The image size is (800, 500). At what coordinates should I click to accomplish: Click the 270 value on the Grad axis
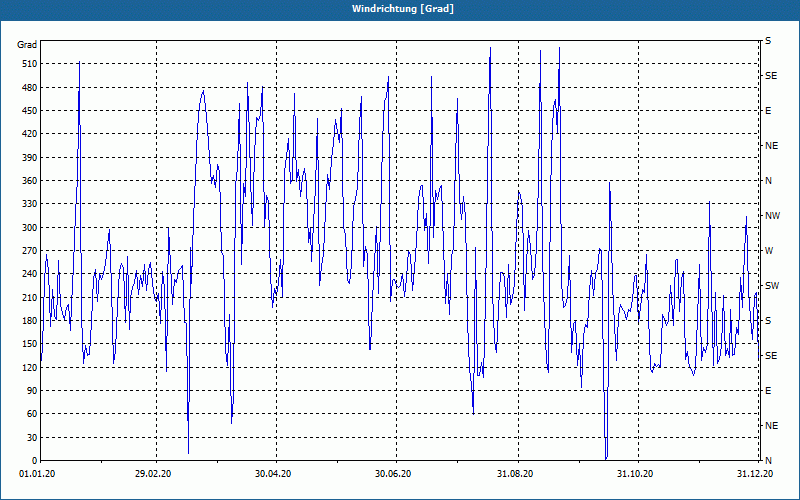(x=30, y=251)
